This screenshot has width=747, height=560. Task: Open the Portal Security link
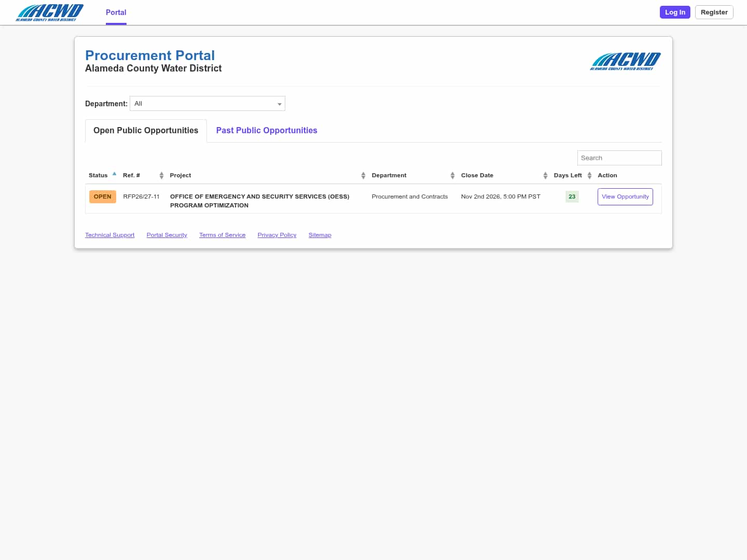coord(167,235)
